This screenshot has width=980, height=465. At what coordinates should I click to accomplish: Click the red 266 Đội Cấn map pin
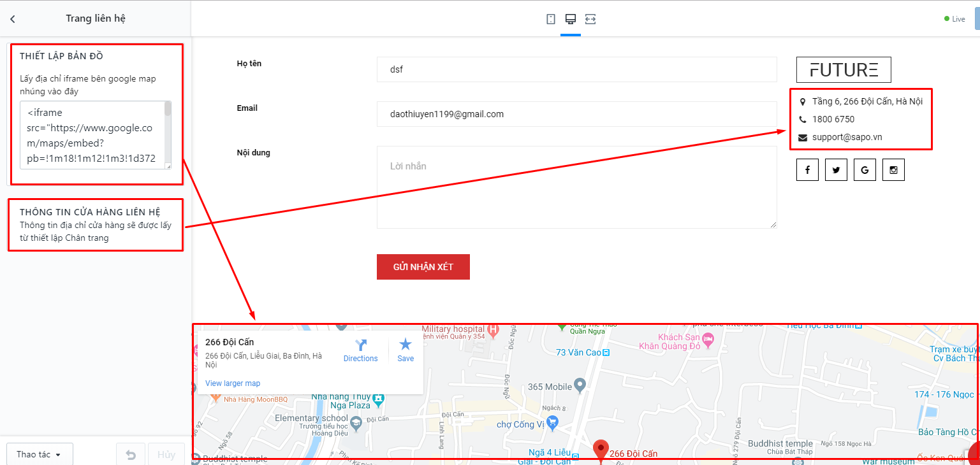pos(600,450)
